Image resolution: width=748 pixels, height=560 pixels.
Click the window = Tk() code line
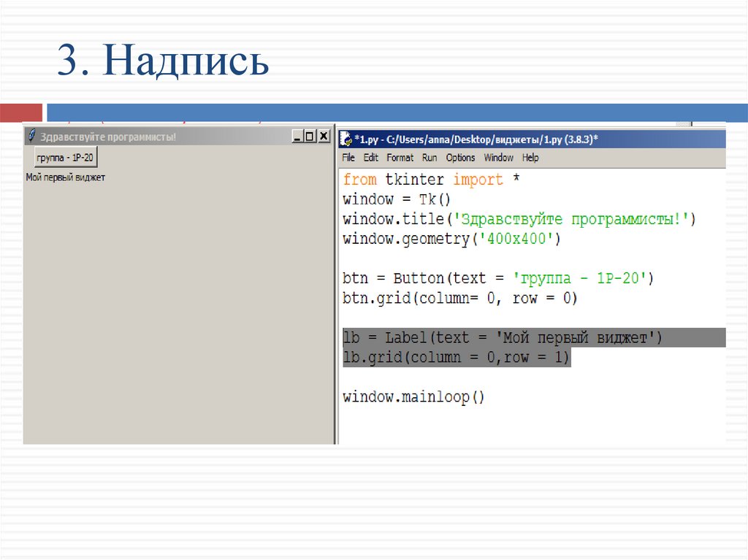[x=397, y=199]
